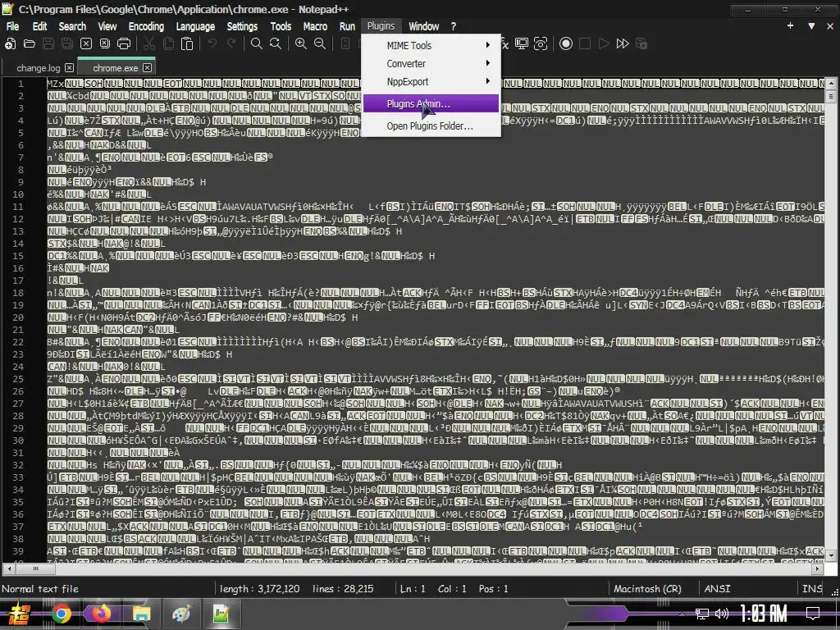Click the vertical scrollbar up arrow
Viewport: 840px width, 630px height.
(831, 84)
